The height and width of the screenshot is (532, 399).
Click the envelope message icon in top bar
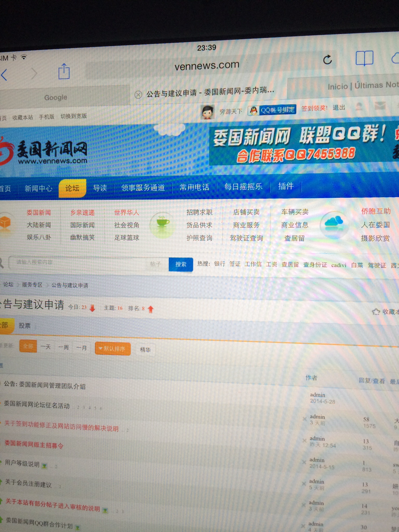[x=380, y=105]
